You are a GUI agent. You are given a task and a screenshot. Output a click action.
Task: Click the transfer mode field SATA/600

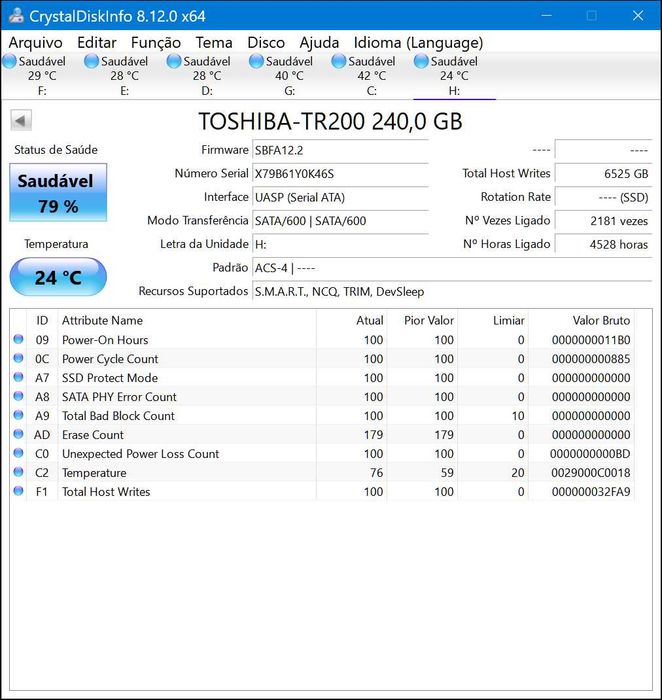(340, 221)
